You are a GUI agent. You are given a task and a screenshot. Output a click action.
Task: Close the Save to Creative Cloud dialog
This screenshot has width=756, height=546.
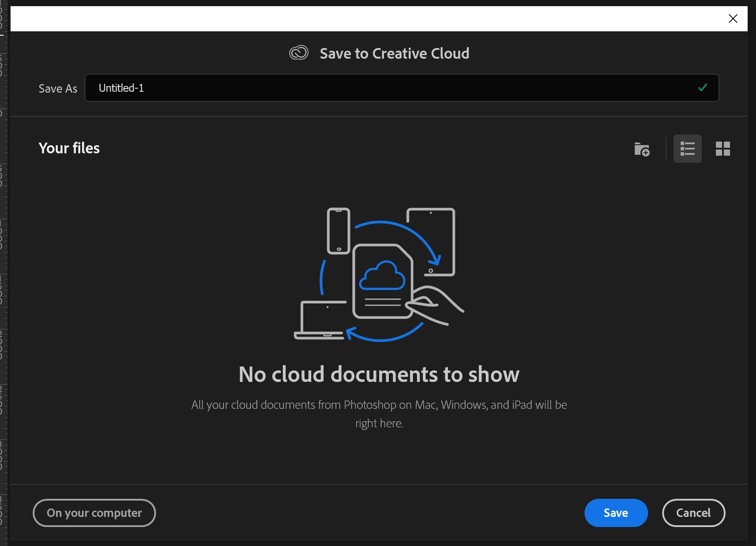pos(733,19)
